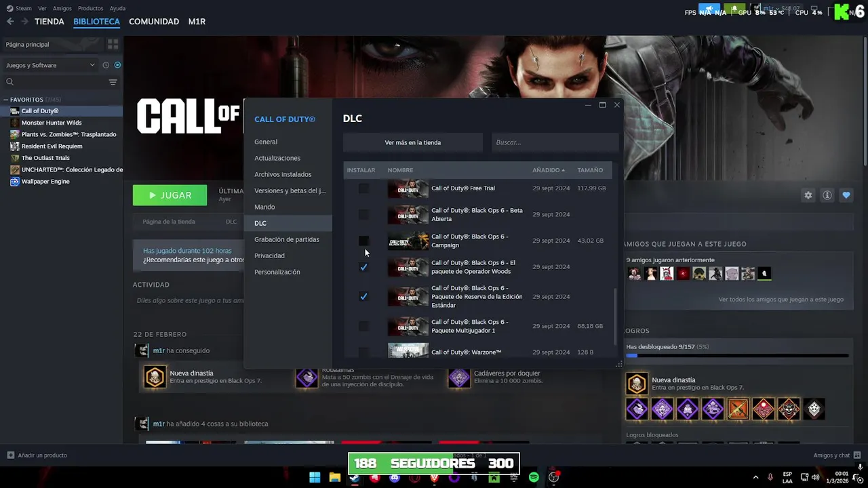Image resolution: width=868 pixels, height=488 pixels.
Task: Open the Amigos menu
Action: coord(62,8)
